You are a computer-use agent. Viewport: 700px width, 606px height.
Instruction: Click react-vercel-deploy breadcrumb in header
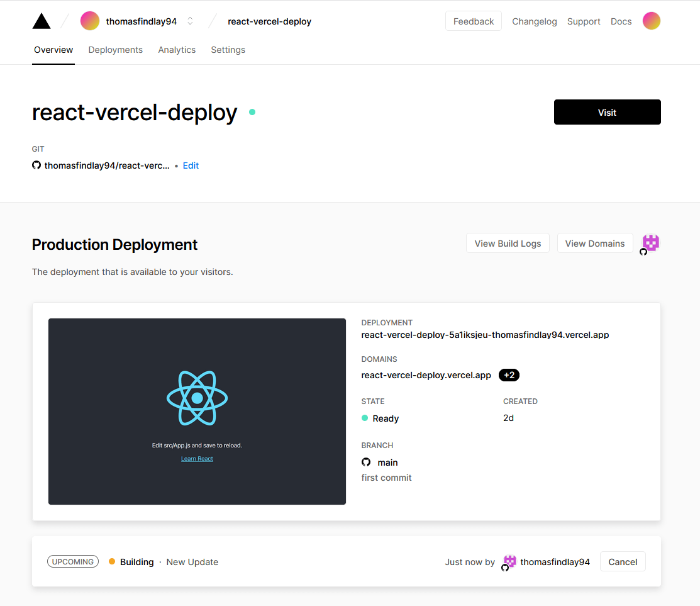point(269,21)
